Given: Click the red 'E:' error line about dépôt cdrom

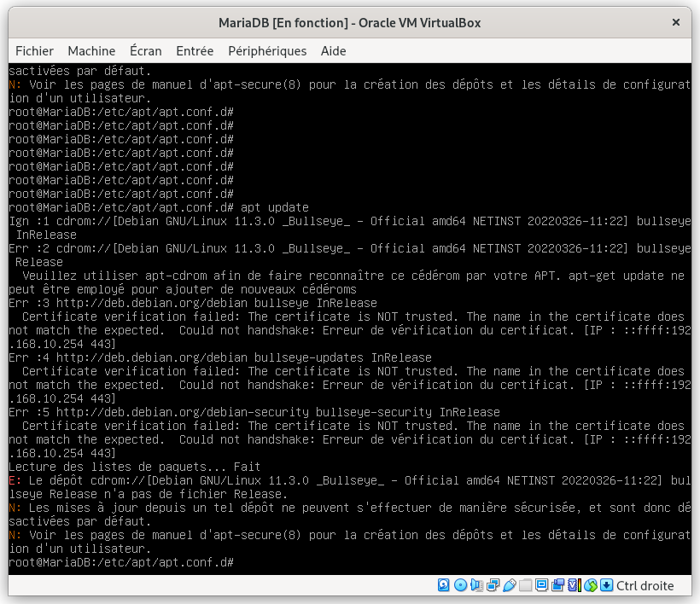Looking at the screenshot, I should [350, 480].
